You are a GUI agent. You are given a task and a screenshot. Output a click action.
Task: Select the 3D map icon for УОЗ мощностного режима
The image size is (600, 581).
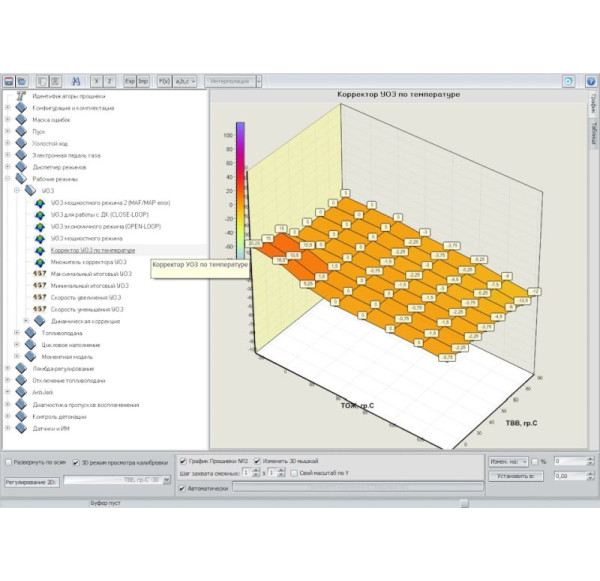(40, 239)
